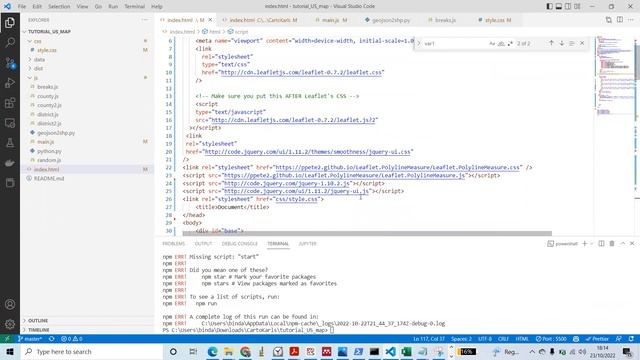Kill terminal with the trash icon
This screenshot has width=640, height=360.
click(612, 244)
